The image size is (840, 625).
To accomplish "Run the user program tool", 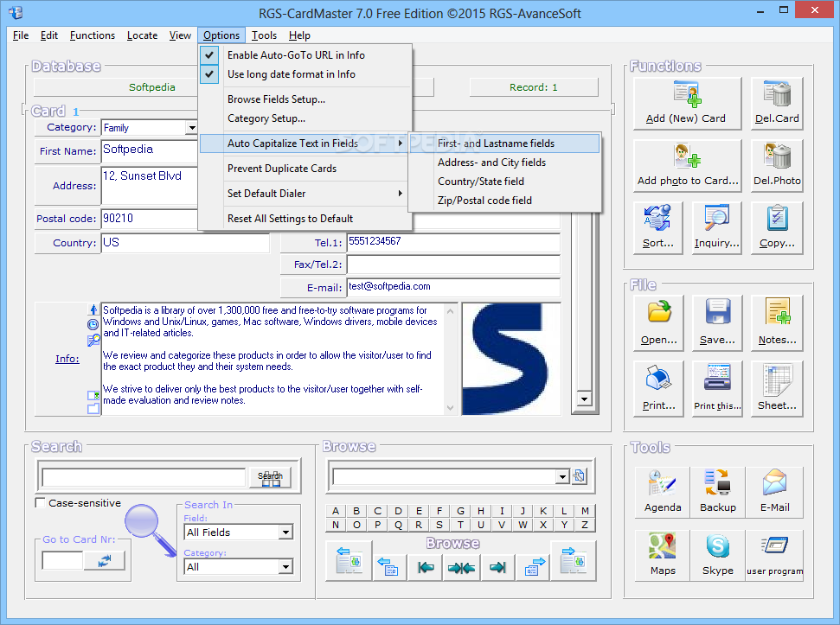I will tap(774, 555).
